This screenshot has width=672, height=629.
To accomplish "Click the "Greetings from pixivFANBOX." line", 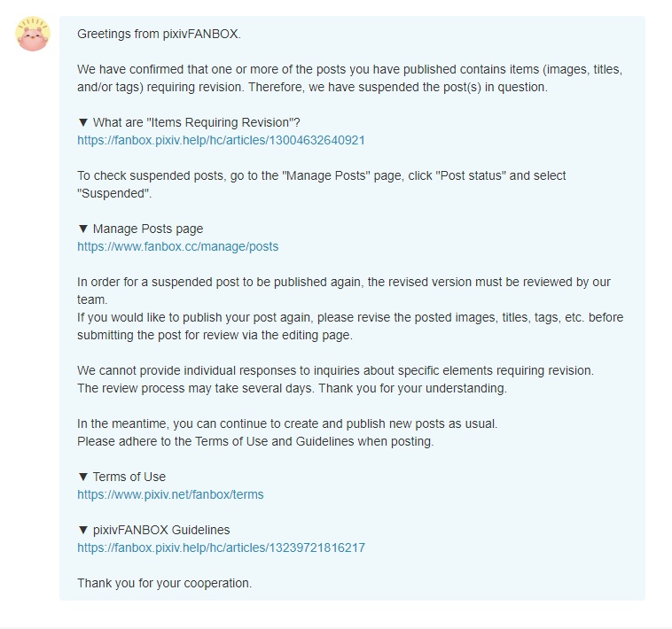I will pyautogui.click(x=159, y=34).
